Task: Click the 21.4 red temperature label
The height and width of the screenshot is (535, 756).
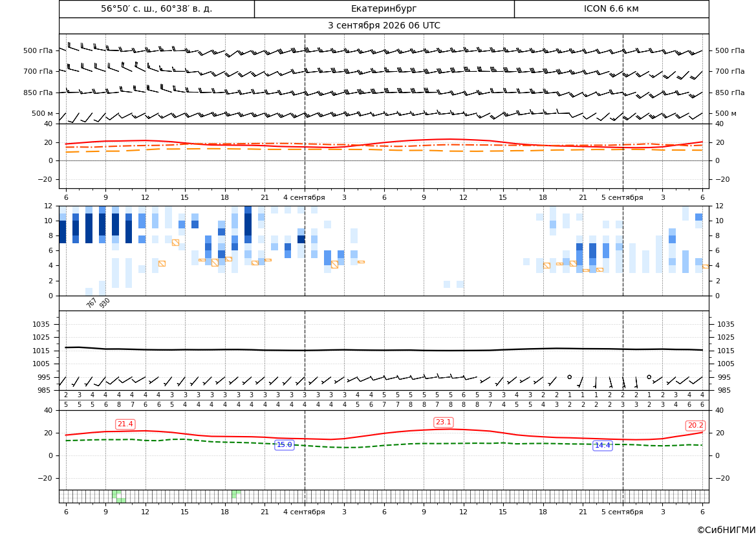Action: (125, 424)
